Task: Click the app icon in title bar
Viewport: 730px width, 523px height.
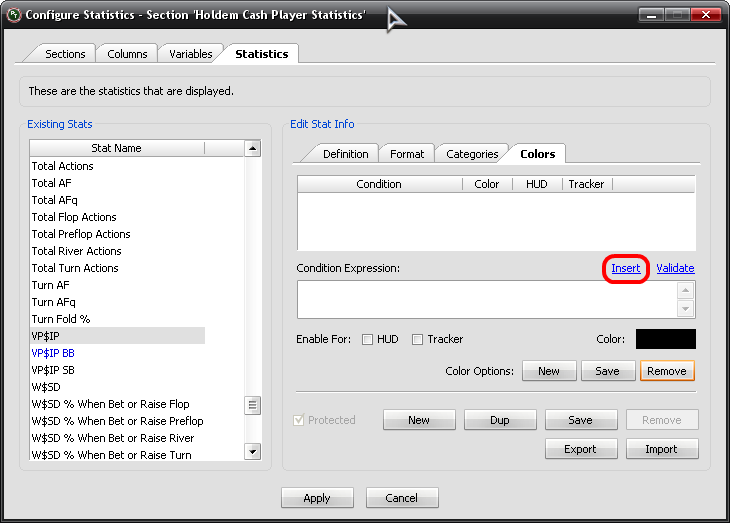Action: [13, 15]
